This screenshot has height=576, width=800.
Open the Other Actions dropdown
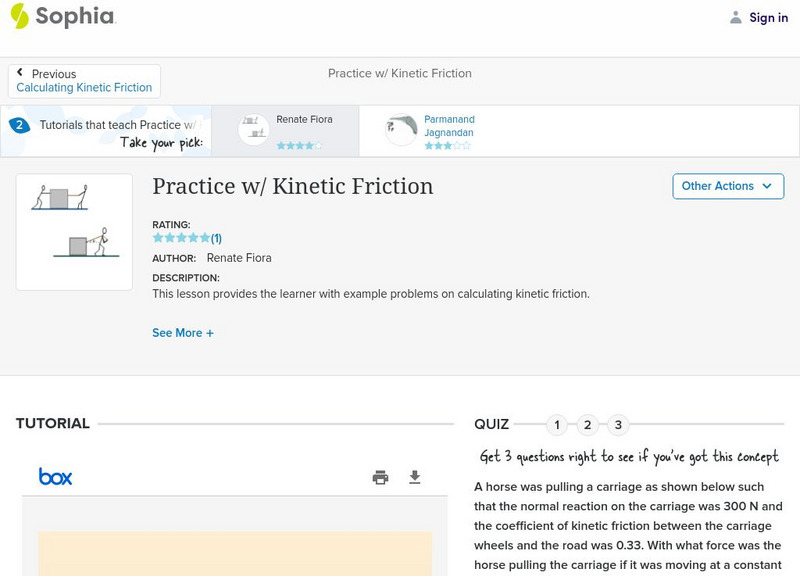(x=728, y=186)
